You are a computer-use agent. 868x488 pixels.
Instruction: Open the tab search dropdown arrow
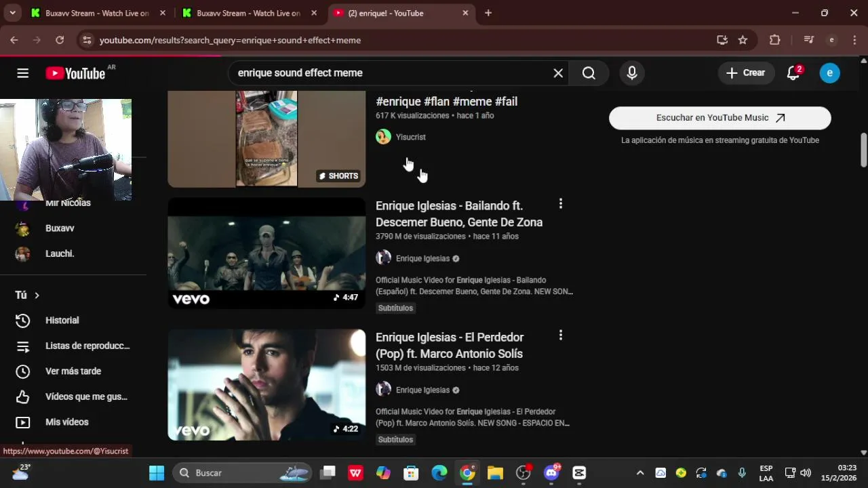coord(12,13)
